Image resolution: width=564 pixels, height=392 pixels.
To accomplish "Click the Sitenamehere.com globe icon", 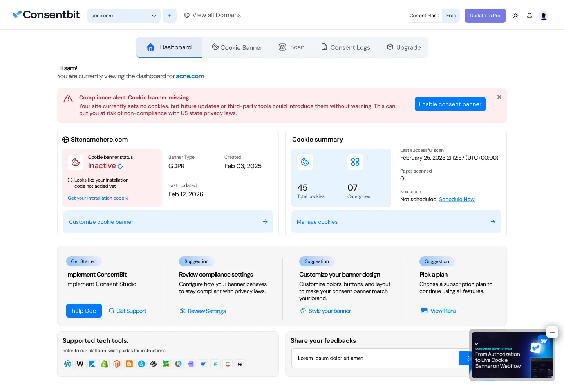I will [66, 140].
